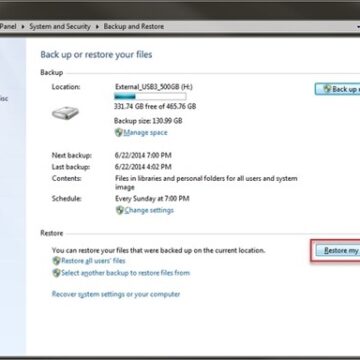Viewport: 360px width, 360px height.
Task: Select System and Security in breadcrumb
Action: (60, 26)
